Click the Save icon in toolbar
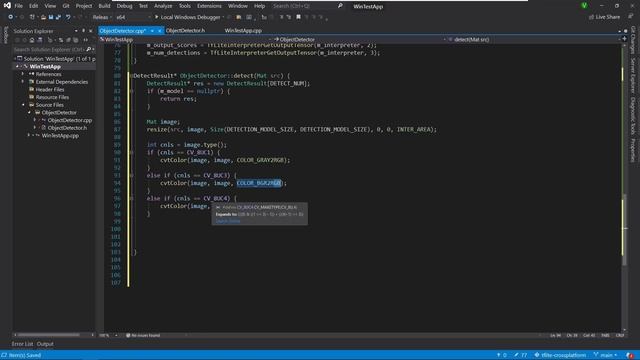Image resolution: width=640 pixels, height=360 pixels. (51, 17)
